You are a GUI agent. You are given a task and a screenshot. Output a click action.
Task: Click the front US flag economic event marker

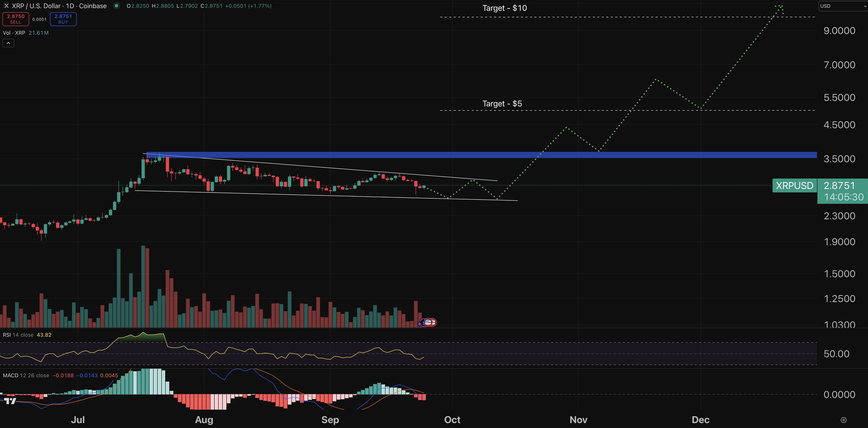[428, 322]
